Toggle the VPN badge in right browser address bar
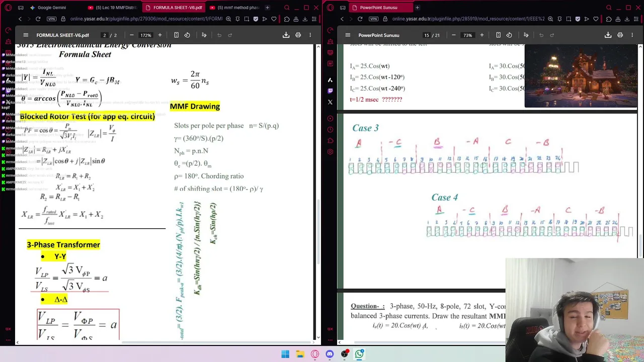The height and width of the screenshot is (362, 644). coord(373,19)
